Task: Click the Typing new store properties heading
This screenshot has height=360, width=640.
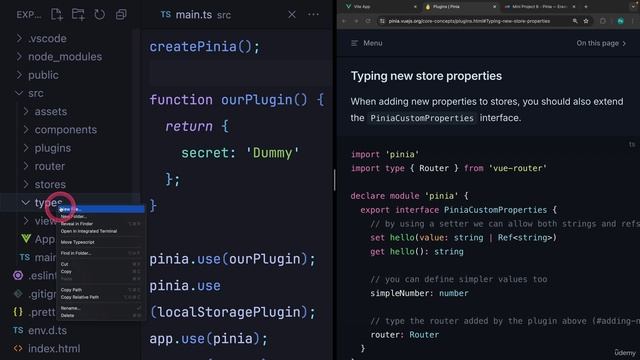Action: tap(426, 76)
